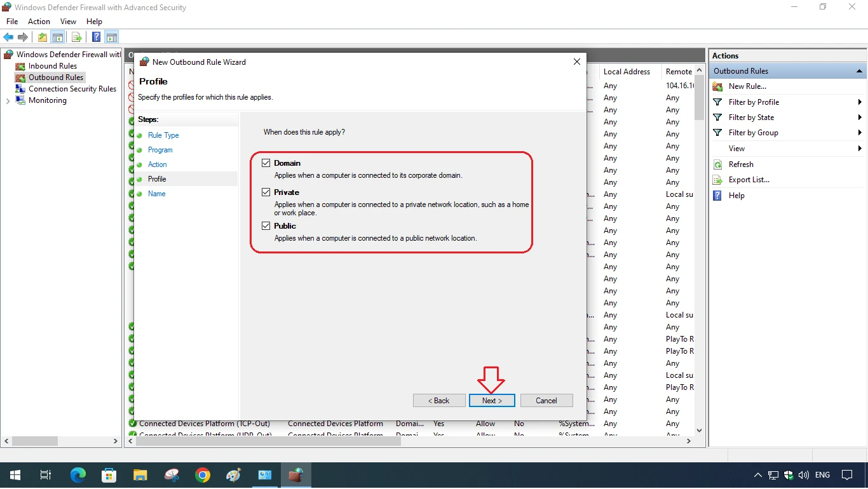
Task: Cancel the New Outbound Rule Wizard
Action: pos(546,400)
